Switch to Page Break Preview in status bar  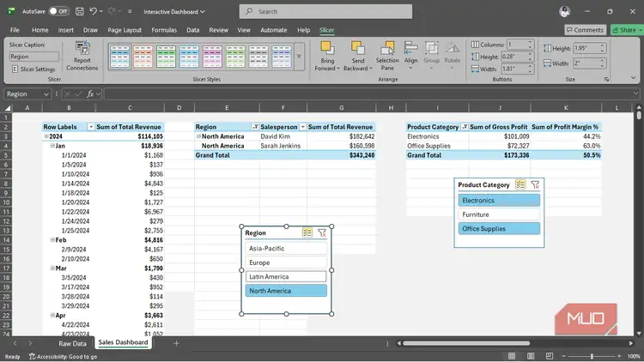(550, 356)
